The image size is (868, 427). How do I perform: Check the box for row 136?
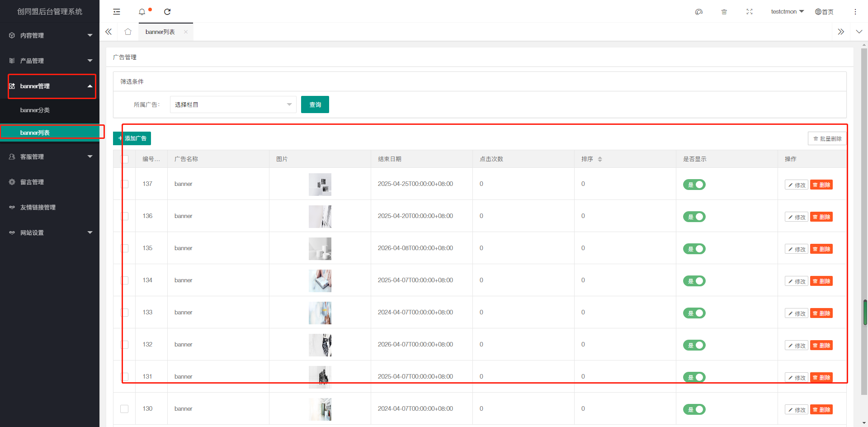(124, 216)
